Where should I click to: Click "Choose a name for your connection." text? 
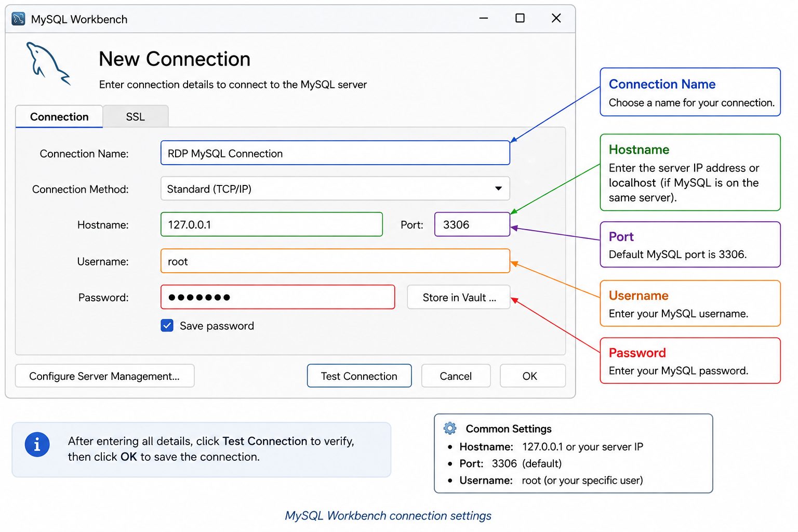[x=691, y=103]
